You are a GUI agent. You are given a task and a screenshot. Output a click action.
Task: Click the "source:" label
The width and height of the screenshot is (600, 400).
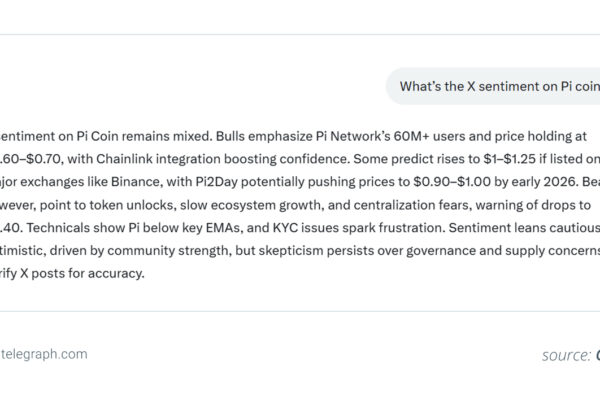(566, 354)
